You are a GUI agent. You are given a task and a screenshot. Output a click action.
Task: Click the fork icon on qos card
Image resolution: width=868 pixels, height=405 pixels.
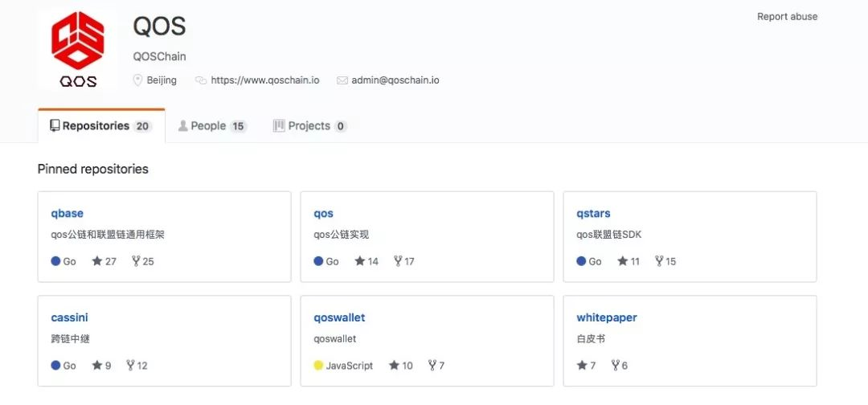click(x=398, y=260)
